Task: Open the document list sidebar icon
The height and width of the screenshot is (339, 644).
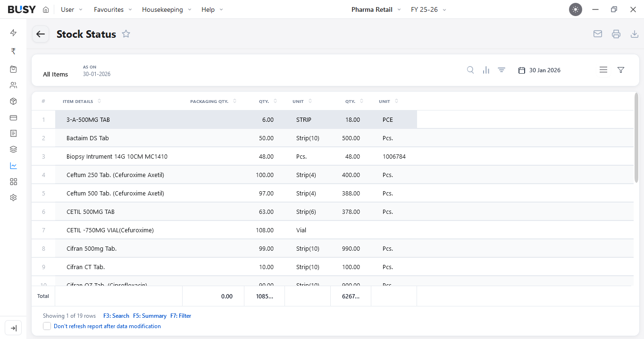Action: click(x=13, y=134)
